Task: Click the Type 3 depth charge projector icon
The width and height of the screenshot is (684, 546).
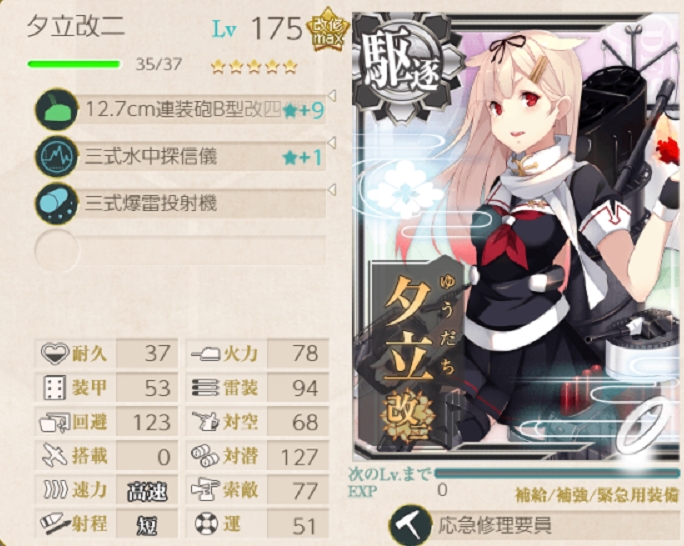Action: (x=56, y=204)
